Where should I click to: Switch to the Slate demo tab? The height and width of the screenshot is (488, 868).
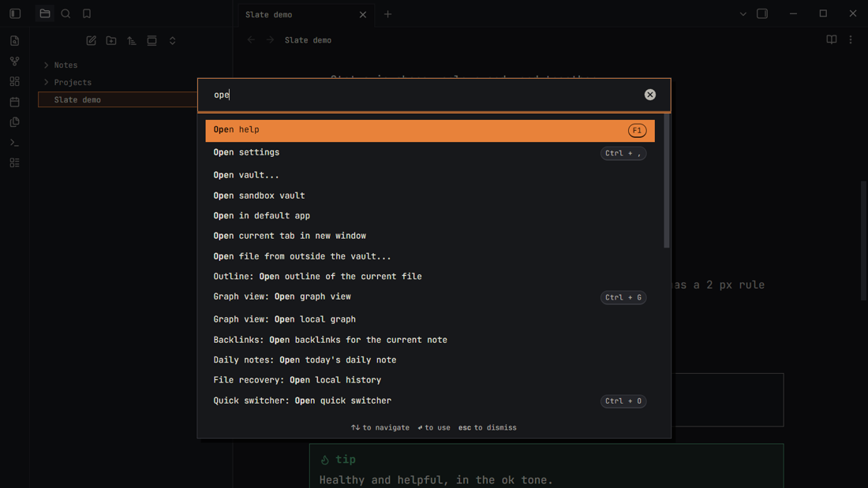coord(306,14)
